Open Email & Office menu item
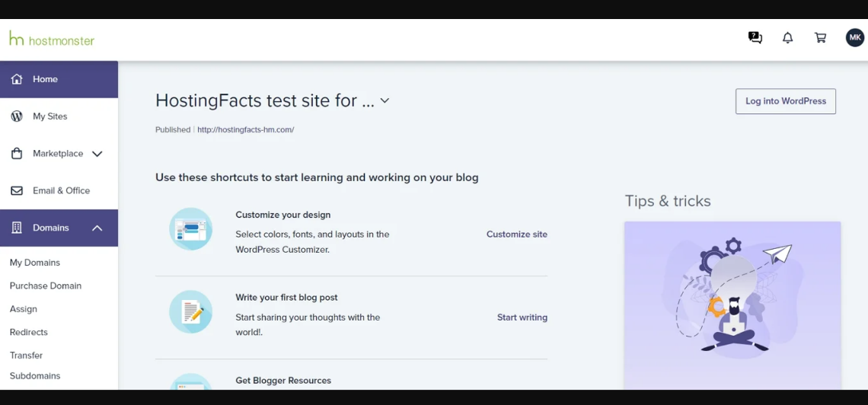 [x=59, y=190]
